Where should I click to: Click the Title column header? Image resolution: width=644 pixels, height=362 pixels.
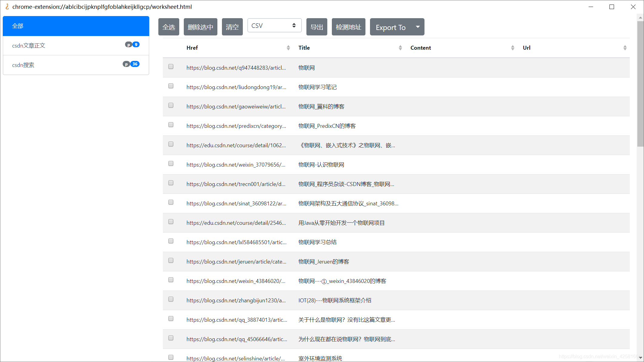point(304,48)
